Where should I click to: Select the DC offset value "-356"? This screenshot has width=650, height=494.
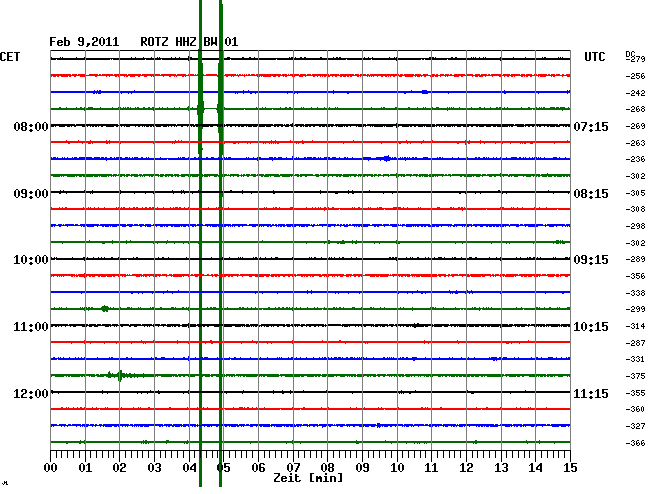pos(635,276)
